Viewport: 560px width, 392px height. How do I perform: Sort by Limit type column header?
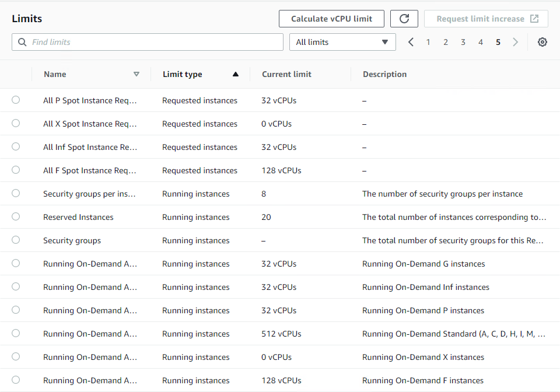(x=183, y=74)
